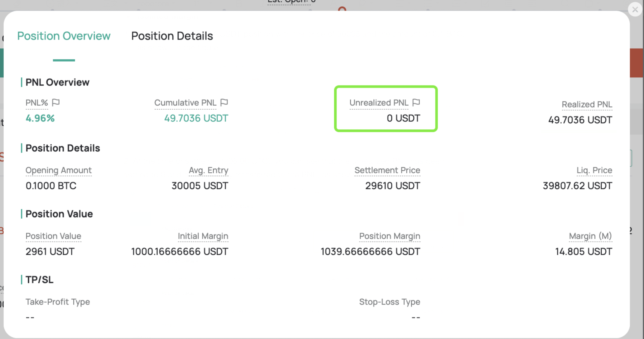
Task: Click the Cumulative PNL label
Action: point(185,103)
